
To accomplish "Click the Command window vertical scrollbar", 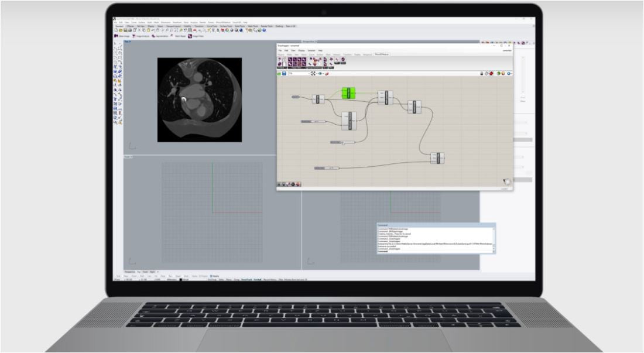I will pos(494,239).
